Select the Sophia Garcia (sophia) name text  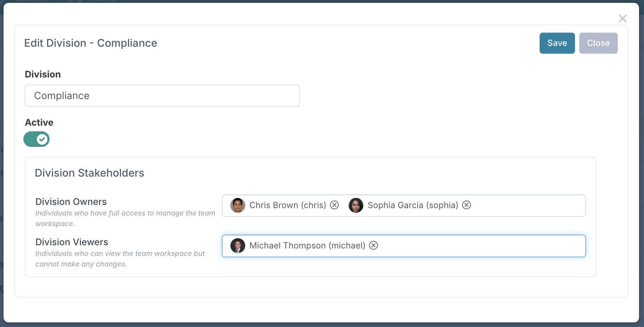coord(413,205)
